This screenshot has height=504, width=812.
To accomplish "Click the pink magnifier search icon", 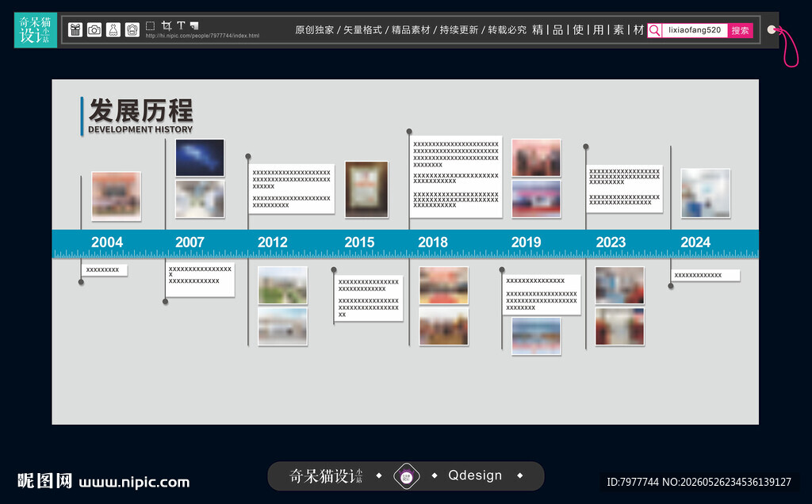I will [x=654, y=30].
